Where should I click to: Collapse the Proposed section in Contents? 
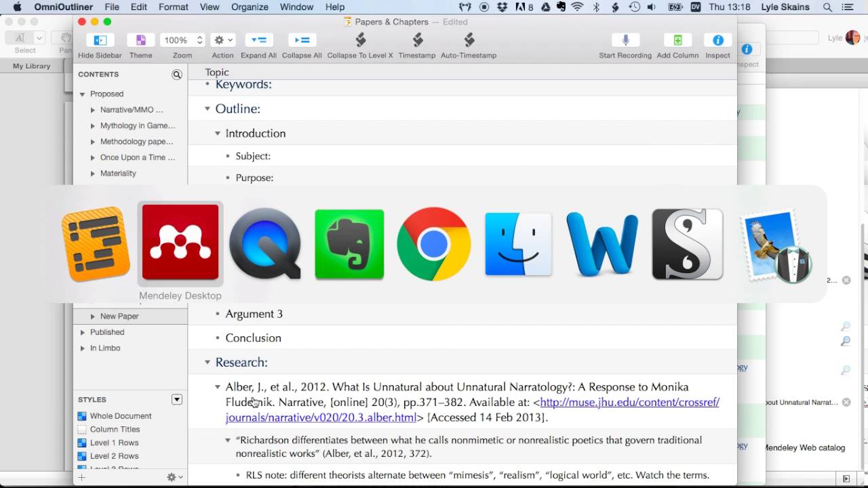tap(82, 94)
